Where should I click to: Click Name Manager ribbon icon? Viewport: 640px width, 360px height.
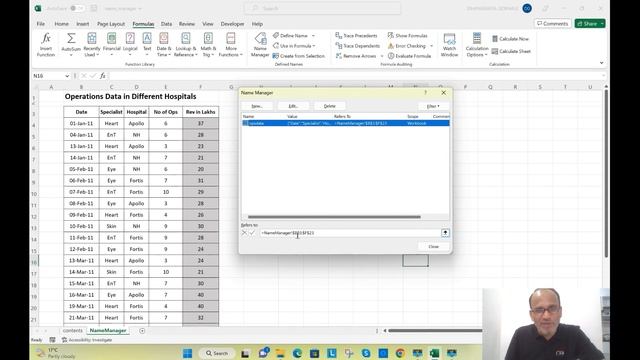(x=260, y=45)
